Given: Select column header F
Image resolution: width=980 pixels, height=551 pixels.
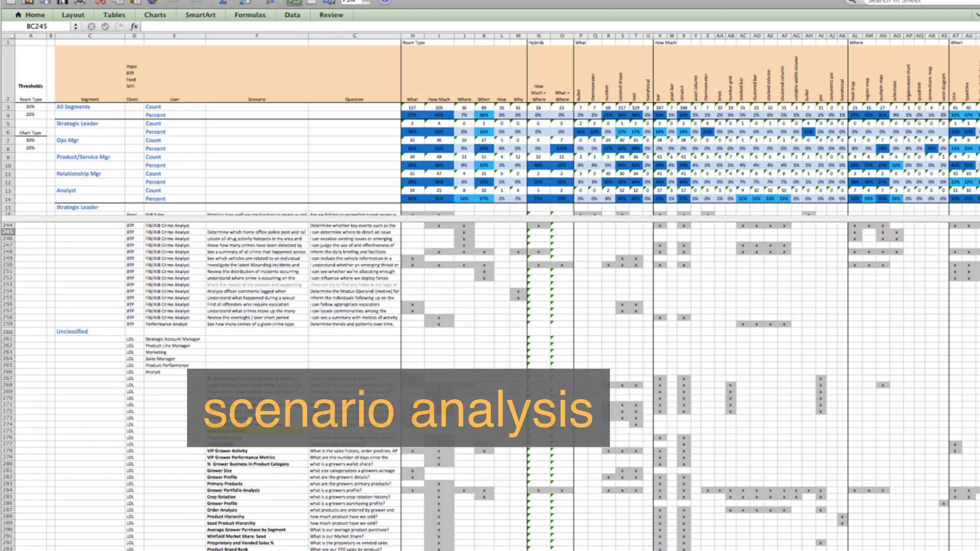Looking at the screenshot, I should (257, 36).
